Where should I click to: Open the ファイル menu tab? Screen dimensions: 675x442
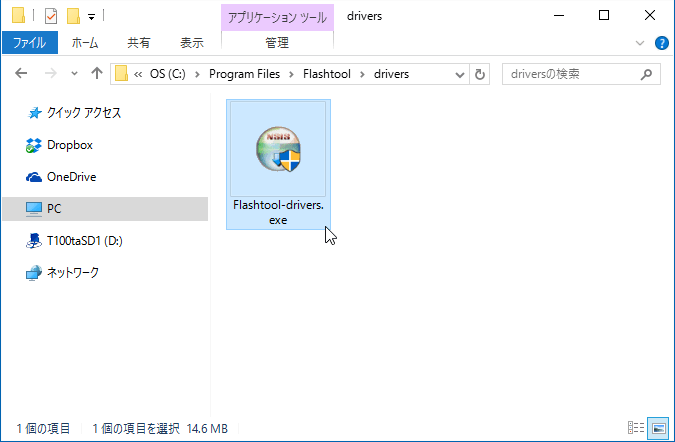click(x=30, y=43)
